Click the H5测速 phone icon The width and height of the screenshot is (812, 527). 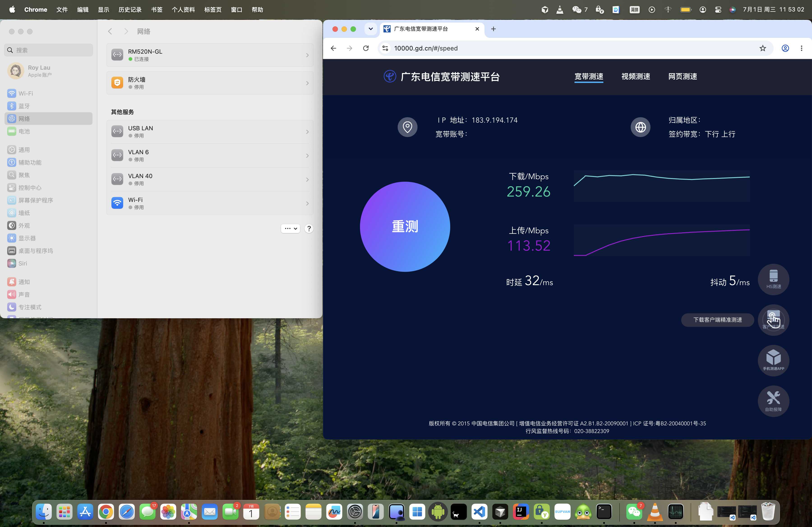773,279
